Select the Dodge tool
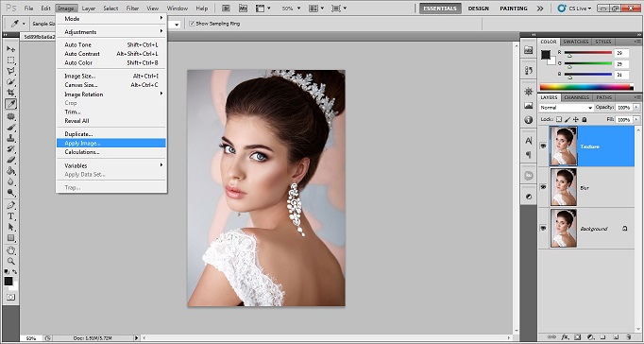This screenshot has width=644, height=344. click(x=10, y=193)
